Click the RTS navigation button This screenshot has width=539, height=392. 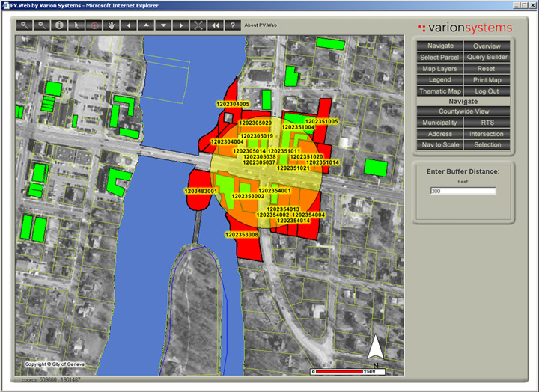point(487,123)
